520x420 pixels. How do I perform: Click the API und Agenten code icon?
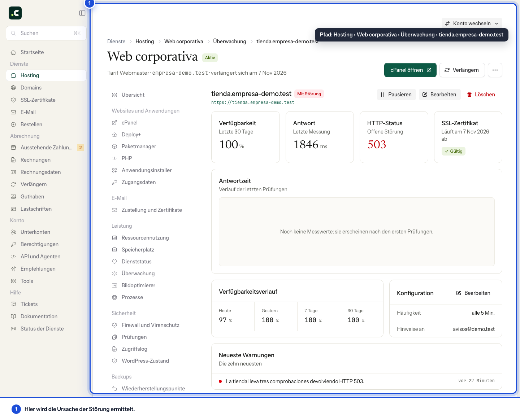[x=13, y=257]
